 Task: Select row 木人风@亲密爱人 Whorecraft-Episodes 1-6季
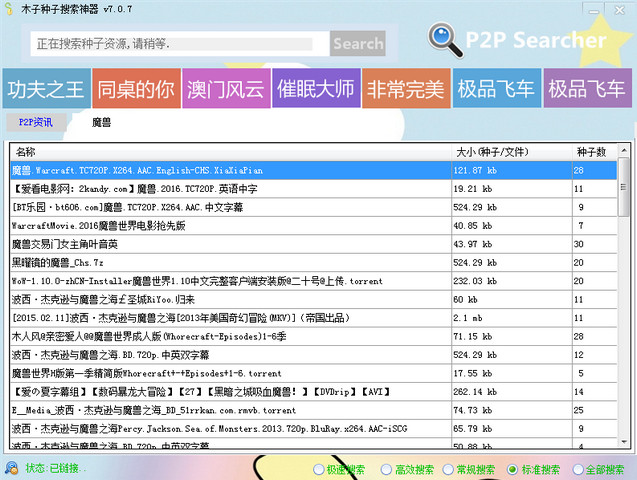[313, 336]
